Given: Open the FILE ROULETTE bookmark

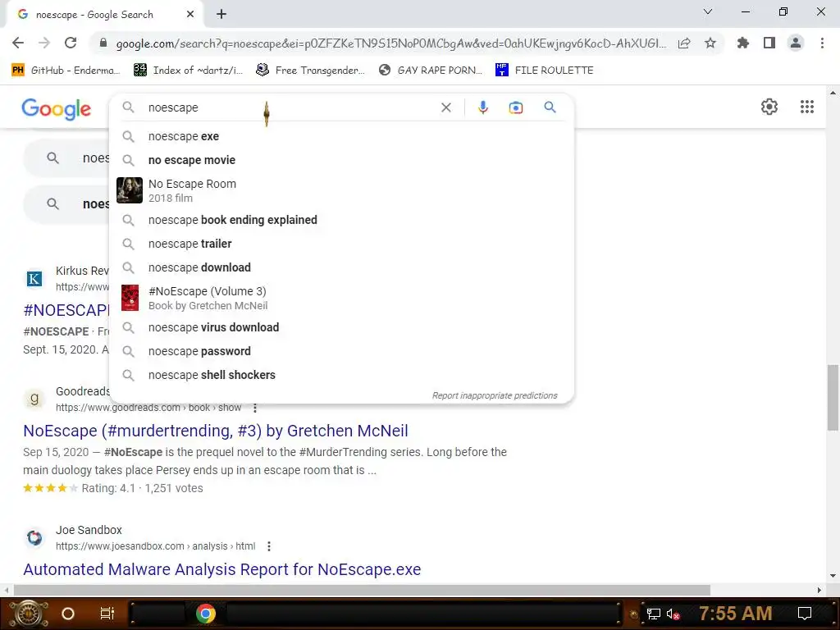Looking at the screenshot, I should (545, 71).
